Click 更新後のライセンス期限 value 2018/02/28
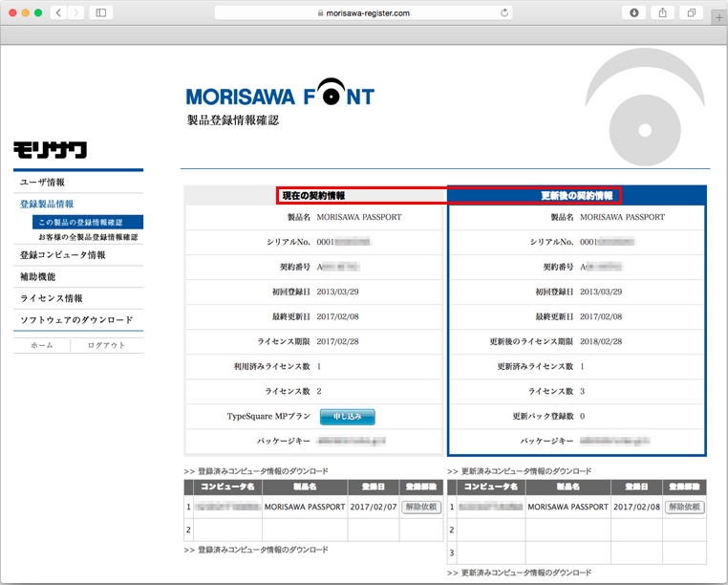The width and height of the screenshot is (728, 585). click(x=601, y=341)
